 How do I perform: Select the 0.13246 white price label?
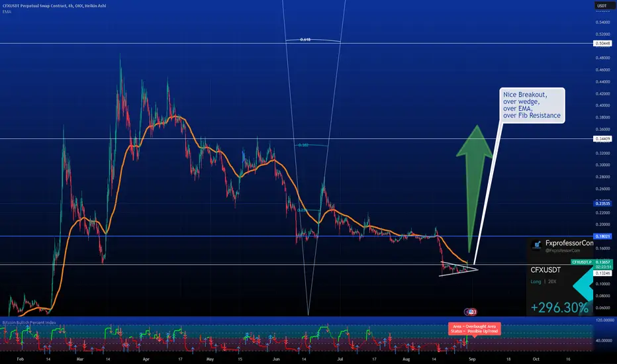pos(602,273)
